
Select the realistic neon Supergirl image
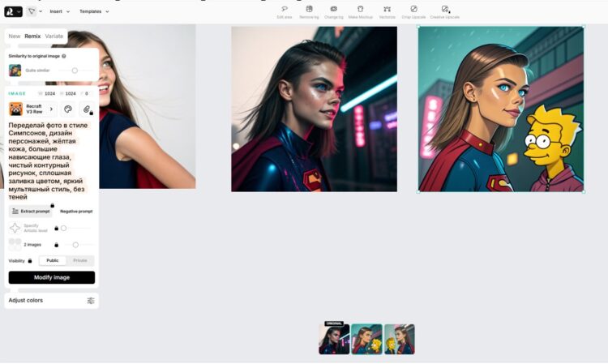[314, 109]
